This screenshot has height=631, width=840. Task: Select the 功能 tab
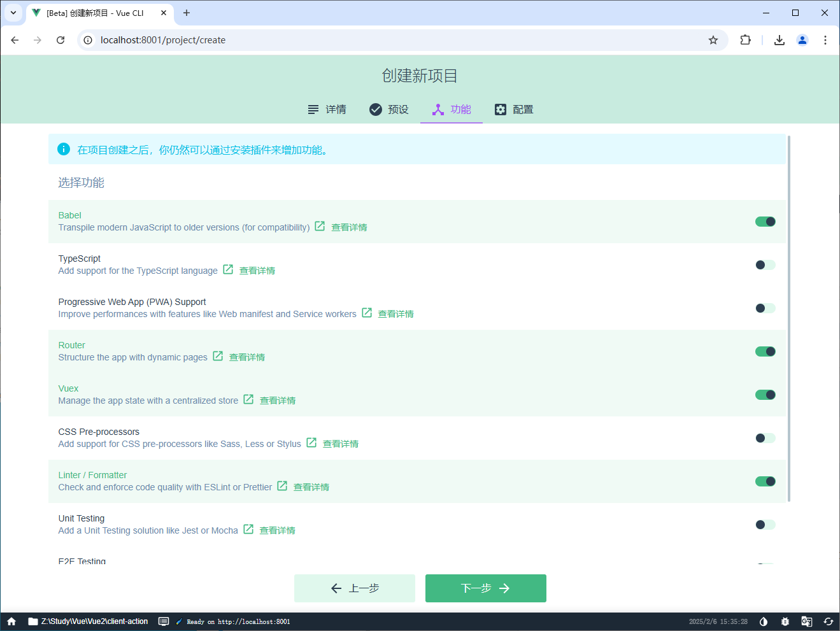[452, 110]
